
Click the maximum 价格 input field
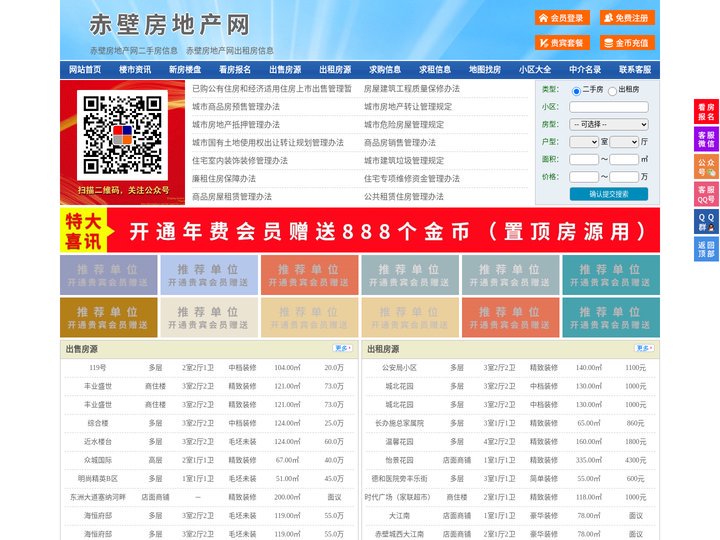point(624,177)
